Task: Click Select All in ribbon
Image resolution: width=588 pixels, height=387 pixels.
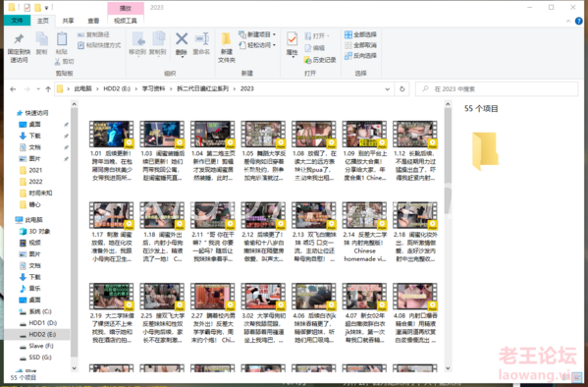Action: tap(360, 34)
